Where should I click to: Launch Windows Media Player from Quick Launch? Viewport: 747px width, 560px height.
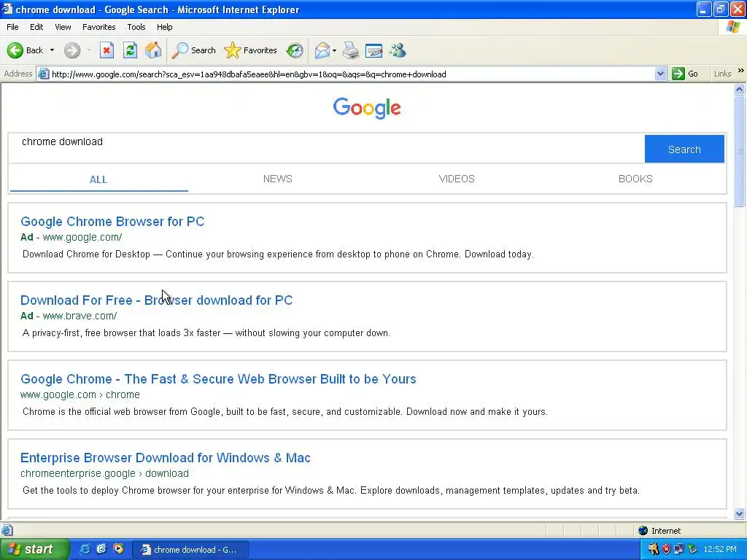point(118,549)
